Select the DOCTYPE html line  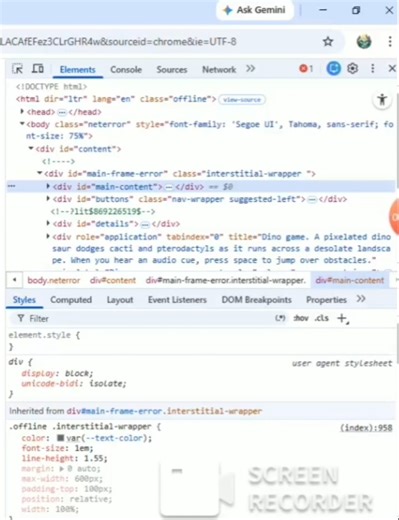52,87
